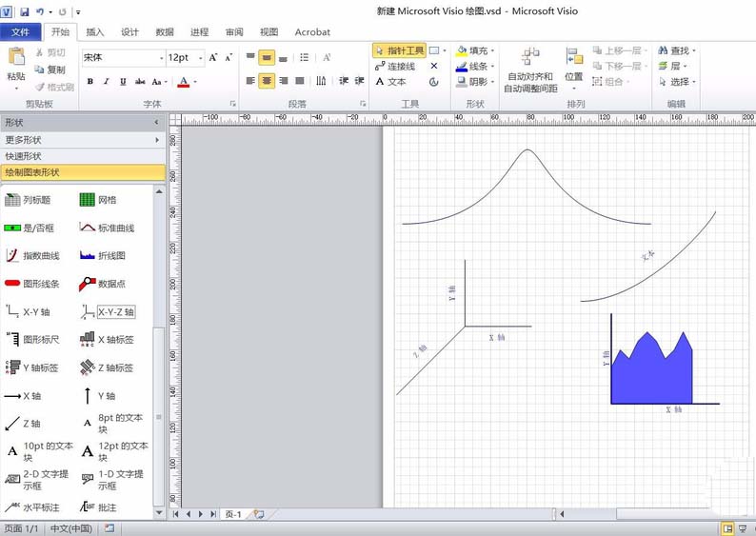Open font color dropdown arrow
756x536 pixels.
[195, 82]
